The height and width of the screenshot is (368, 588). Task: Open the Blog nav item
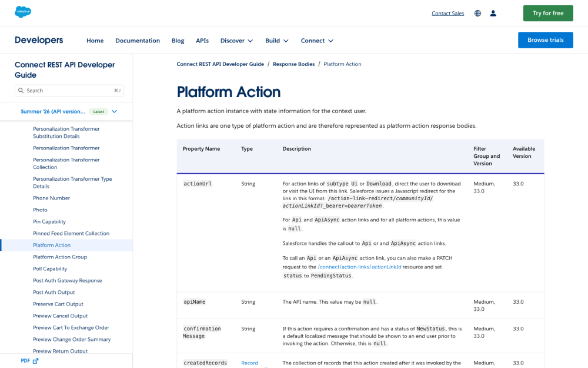point(178,41)
